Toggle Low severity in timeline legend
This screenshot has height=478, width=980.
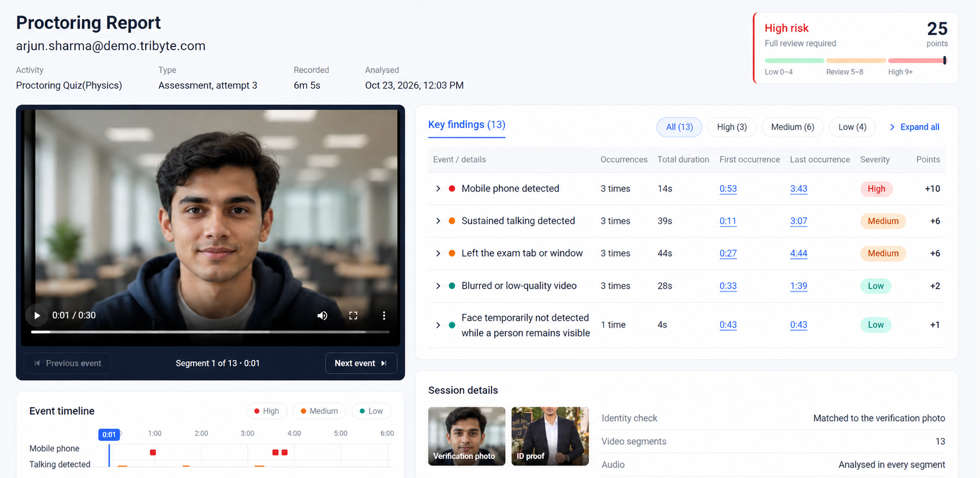(x=371, y=411)
